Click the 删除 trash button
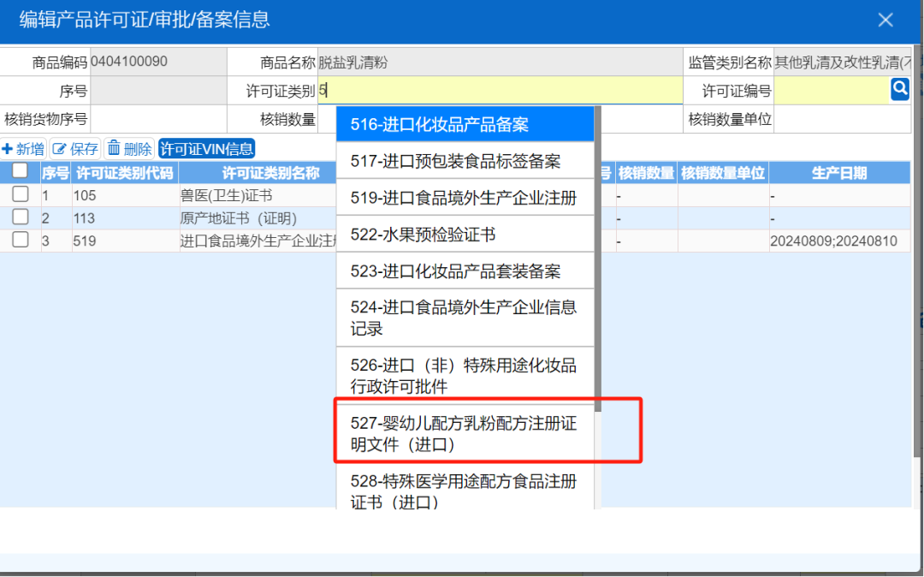Image resolution: width=924 pixels, height=577 pixels. pyautogui.click(x=129, y=149)
